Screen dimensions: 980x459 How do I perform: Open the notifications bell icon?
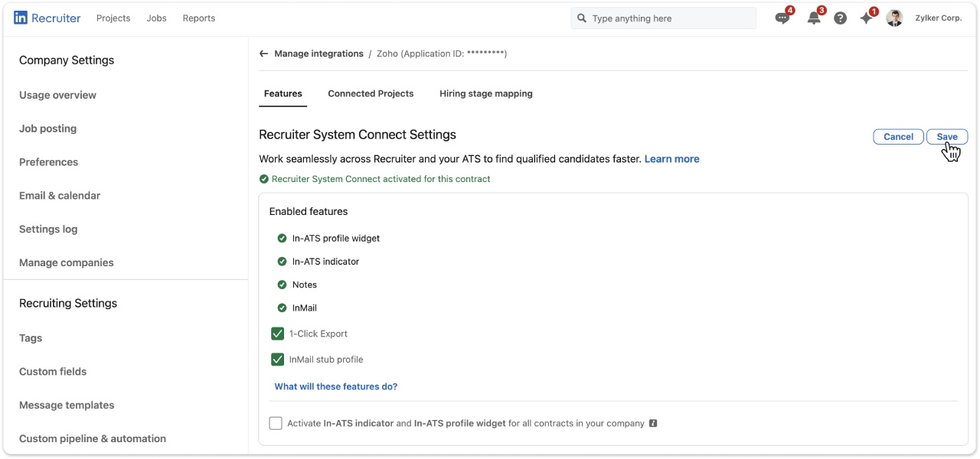click(813, 18)
